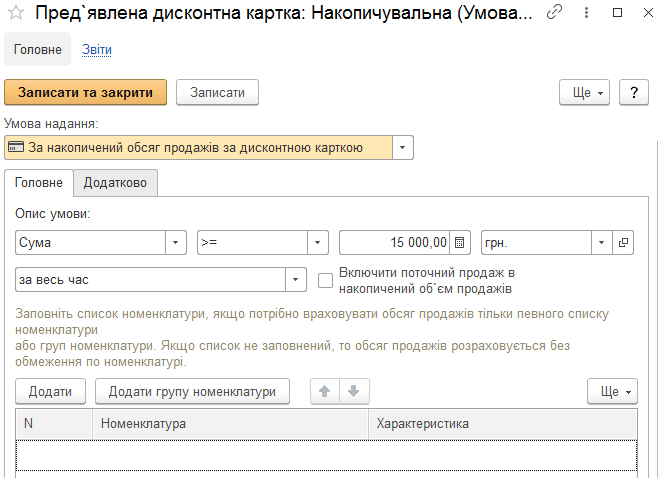The height and width of the screenshot is (478, 658).
Task: Click the за весь час period field
Action: (151, 280)
